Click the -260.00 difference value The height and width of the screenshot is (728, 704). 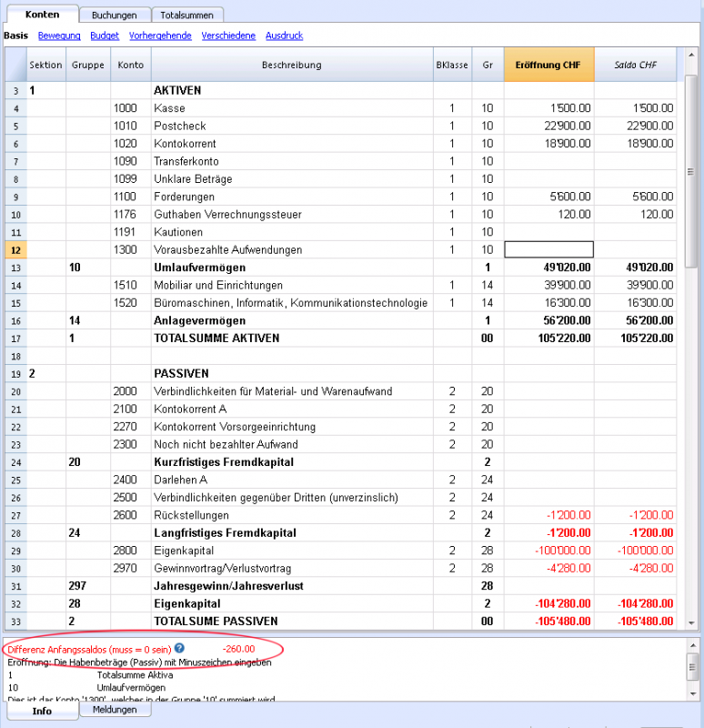tap(238, 649)
